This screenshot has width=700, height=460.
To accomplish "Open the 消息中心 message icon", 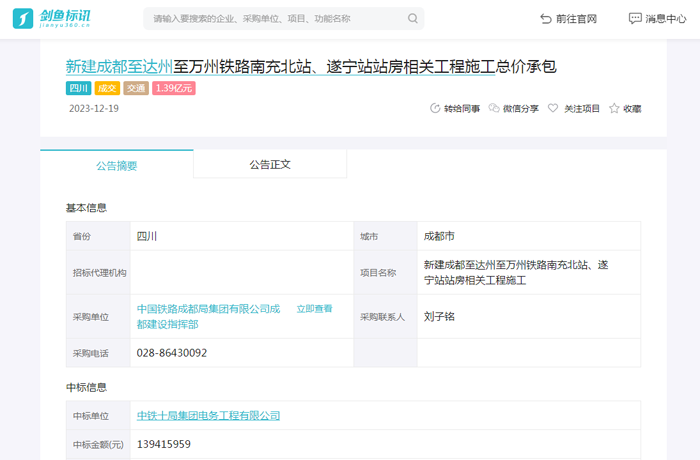I will click(635, 19).
